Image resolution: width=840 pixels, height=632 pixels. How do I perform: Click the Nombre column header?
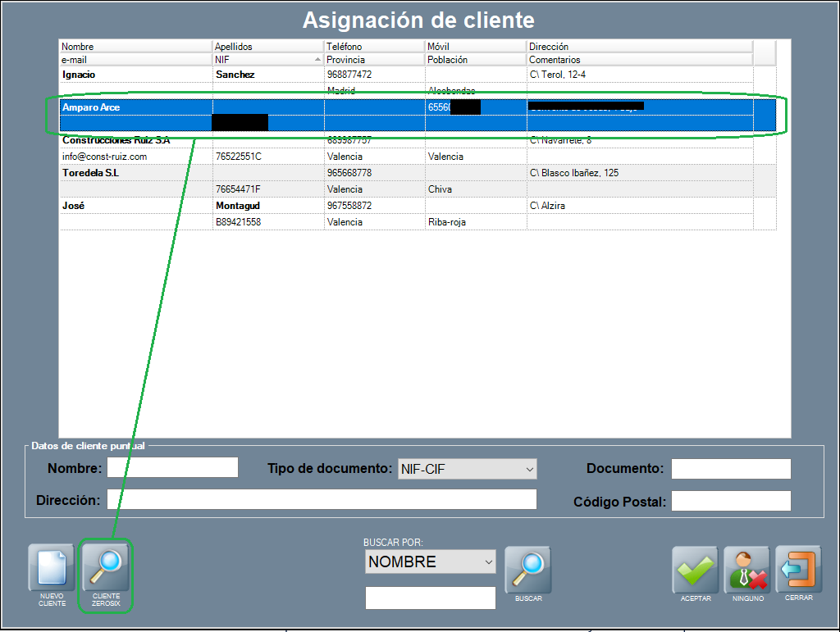pyautogui.click(x=135, y=47)
